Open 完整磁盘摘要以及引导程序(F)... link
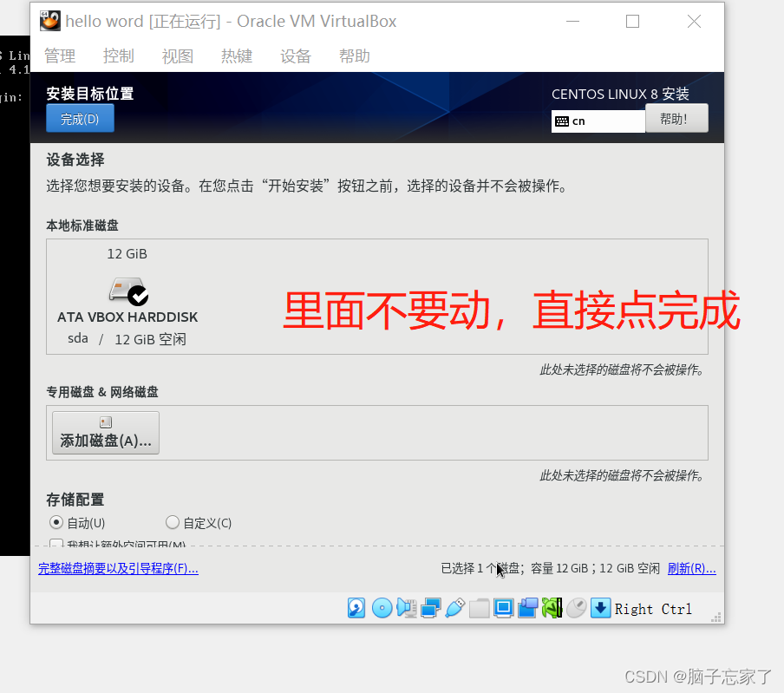The height and width of the screenshot is (693, 784). tap(119, 568)
